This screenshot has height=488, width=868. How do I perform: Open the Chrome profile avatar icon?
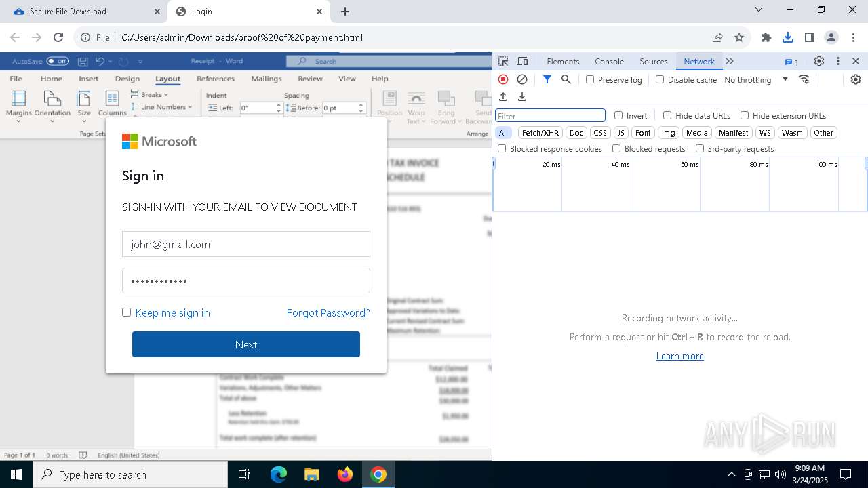tap(831, 37)
